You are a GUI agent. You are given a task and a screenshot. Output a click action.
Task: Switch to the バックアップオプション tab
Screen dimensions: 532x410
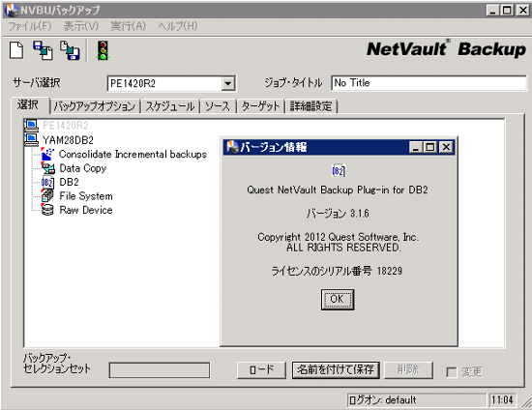(95, 106)
